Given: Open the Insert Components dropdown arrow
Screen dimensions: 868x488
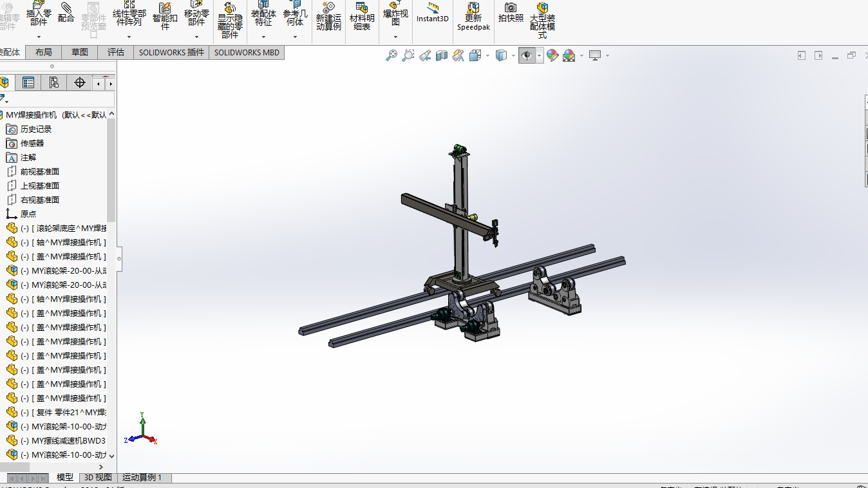Looking at the screenshot, I should [x=39, y=37].
